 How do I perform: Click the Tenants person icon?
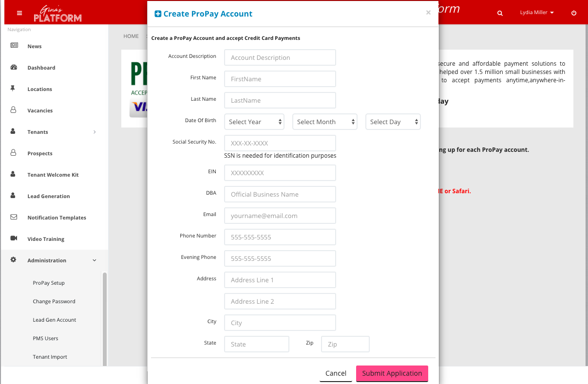click(x=13, y=131)
